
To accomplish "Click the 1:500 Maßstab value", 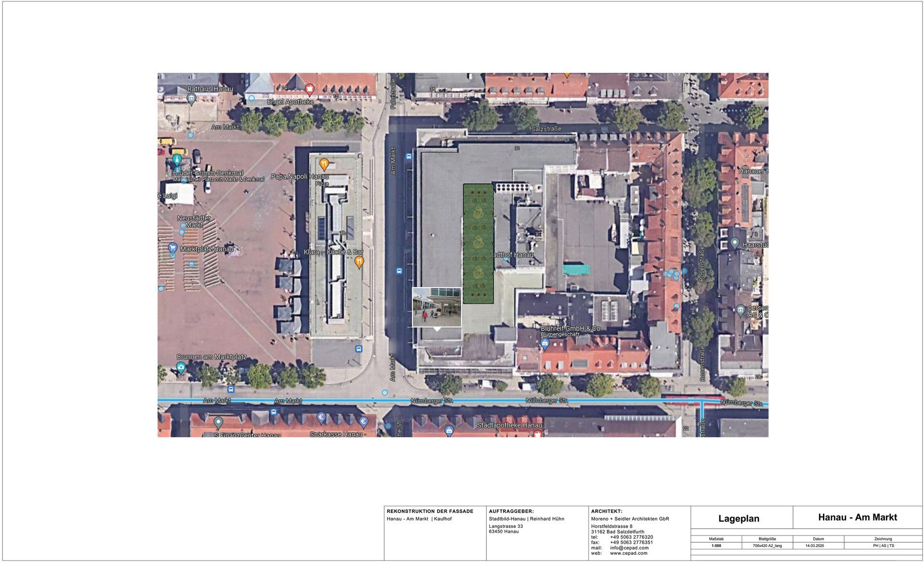I will (x=716, y=546).
